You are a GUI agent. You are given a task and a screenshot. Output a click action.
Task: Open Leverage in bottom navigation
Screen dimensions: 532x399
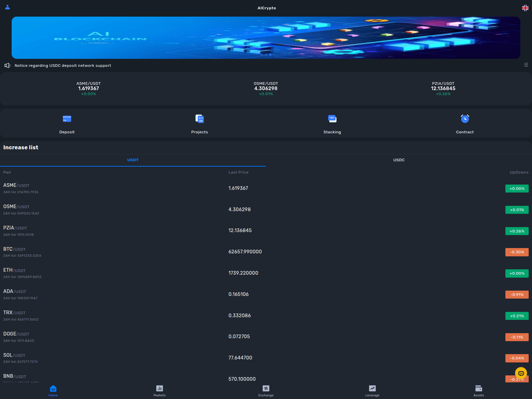pyautogui.click(x=372, y=391)
